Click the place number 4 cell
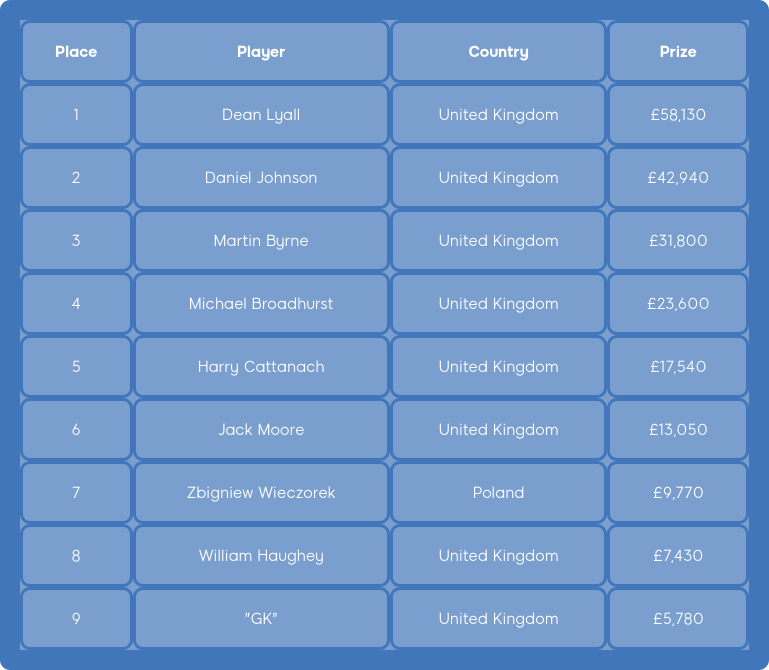This screenshot has width=769, height=670. (76, 304)
